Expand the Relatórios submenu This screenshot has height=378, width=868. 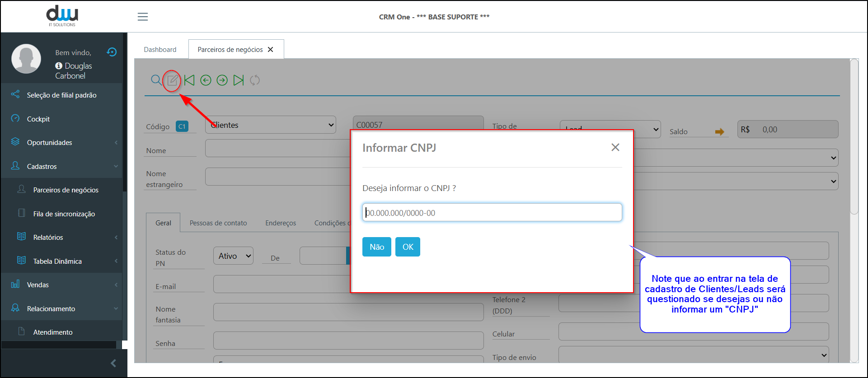tap(62, 237)
